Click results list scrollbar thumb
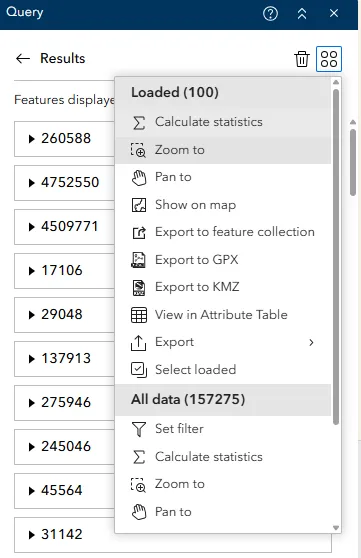The width and height of the screenshot is (361, 558). pyautogui.click(x=353, y=163)
